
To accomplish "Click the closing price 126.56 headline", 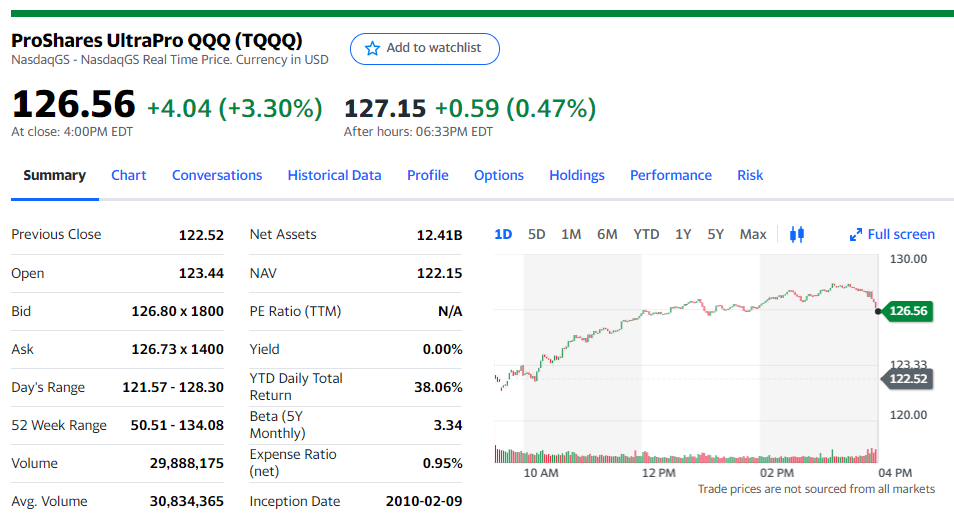I will tap(74, 103).
